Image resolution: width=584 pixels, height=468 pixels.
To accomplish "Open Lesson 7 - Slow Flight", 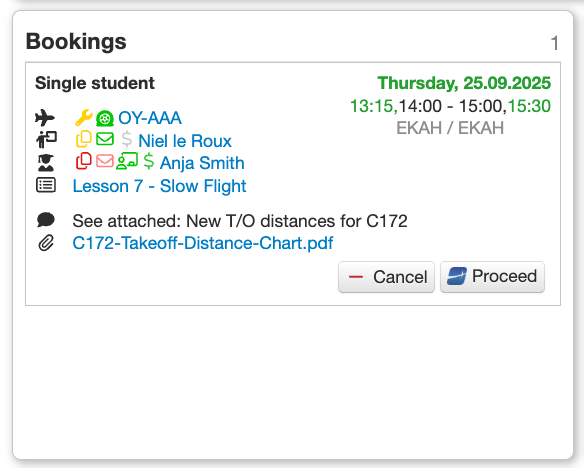I will [159, 186].
